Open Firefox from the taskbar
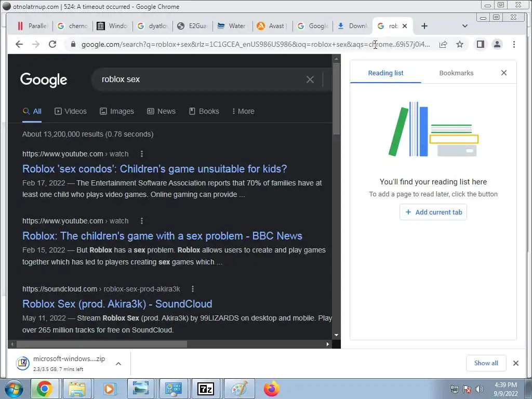Viewport: 532px width, 399px height. (x=271, y=389)
